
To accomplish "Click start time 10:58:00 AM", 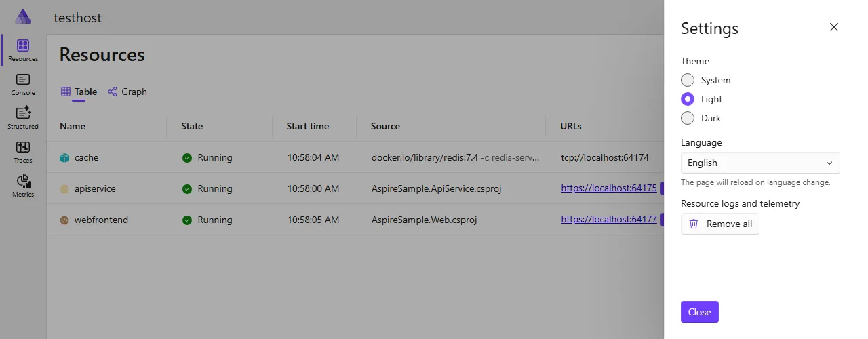I will (x=313, y=188).
